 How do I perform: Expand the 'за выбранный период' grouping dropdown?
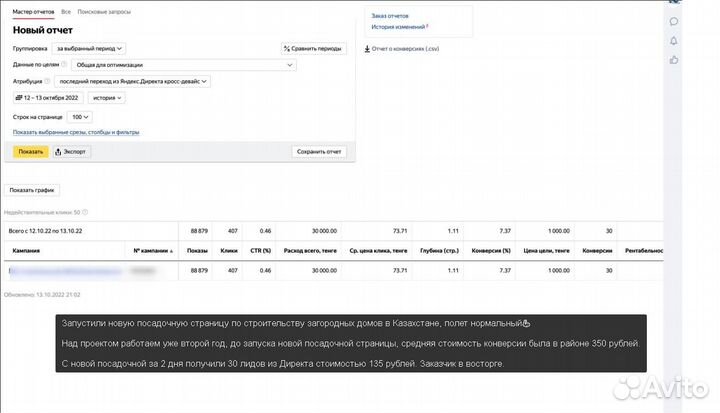click(89, 47)
